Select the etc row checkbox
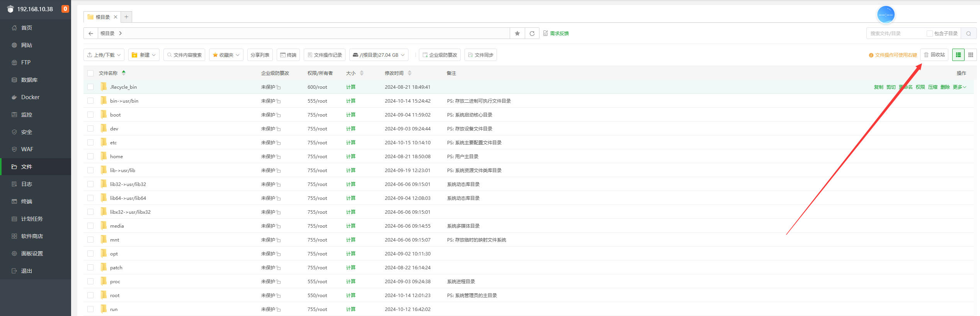Screen dimensions: 980x316 [x=90, y=143]
